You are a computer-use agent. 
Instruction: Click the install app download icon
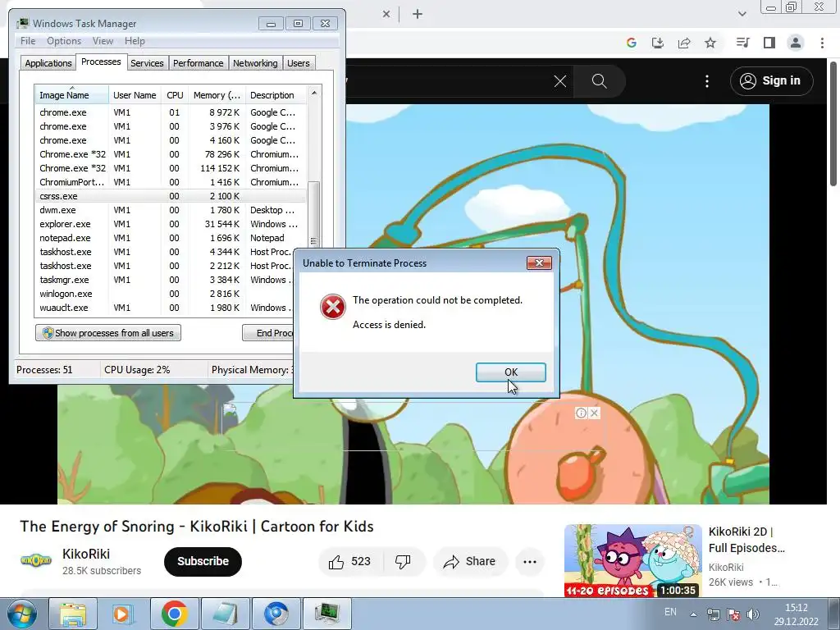click(x=658, y=43)
